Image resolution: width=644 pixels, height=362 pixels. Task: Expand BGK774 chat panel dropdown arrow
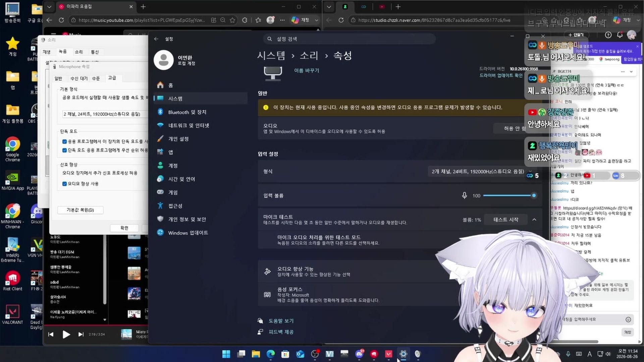tap(631, 71)
